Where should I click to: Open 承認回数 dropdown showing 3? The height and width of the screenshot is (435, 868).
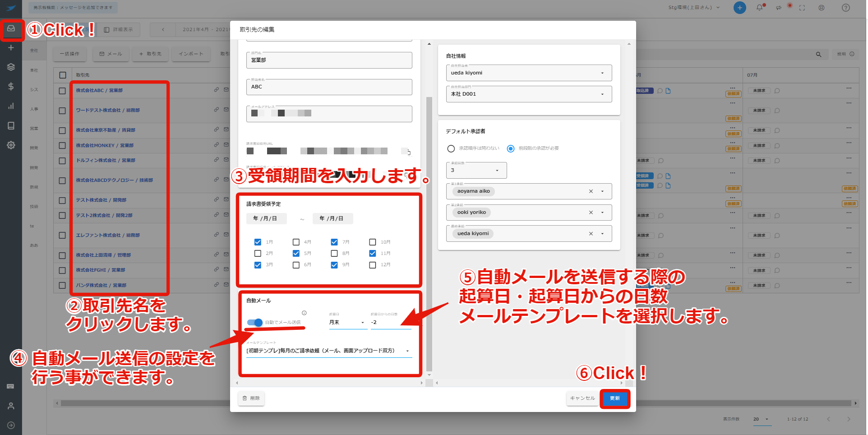[476, 170]
